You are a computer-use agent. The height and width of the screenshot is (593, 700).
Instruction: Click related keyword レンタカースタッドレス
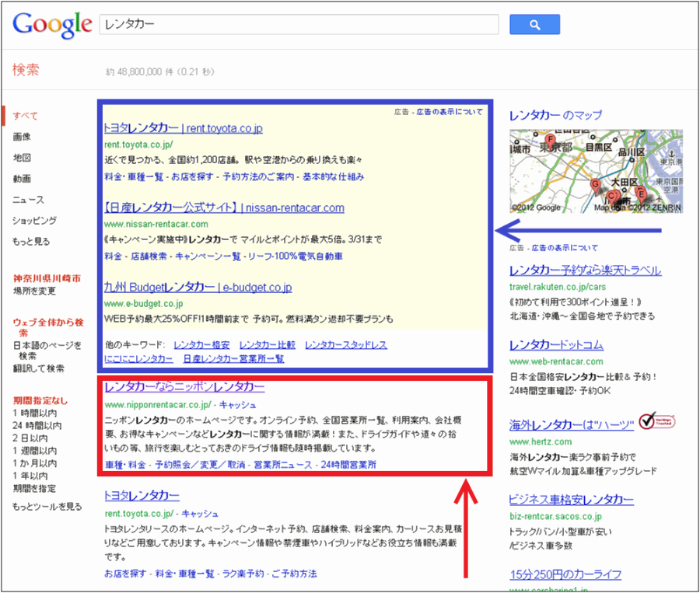point(346,345)
